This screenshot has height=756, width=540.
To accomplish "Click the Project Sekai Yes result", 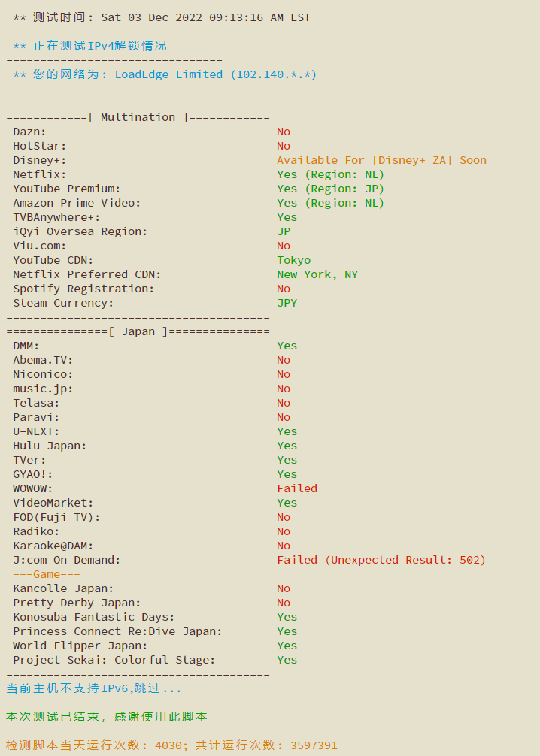I will click(287, 660).
